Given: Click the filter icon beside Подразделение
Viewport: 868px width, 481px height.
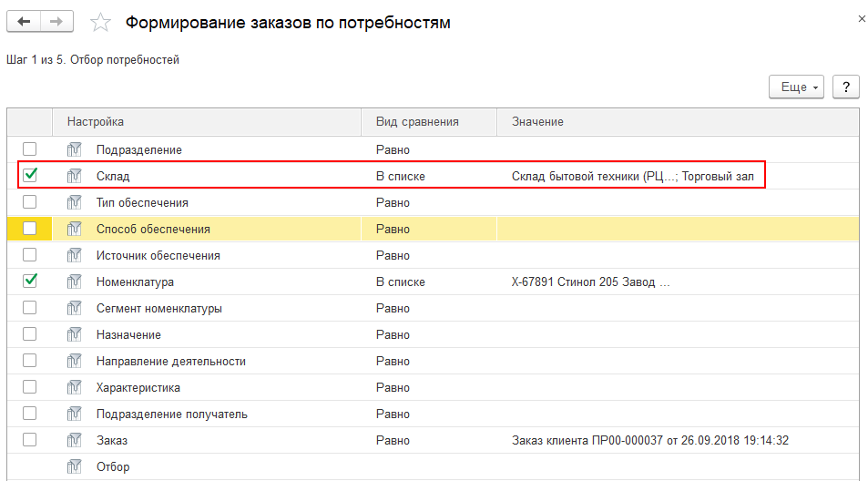Looking at the screenshot, I should tap(75, 149).
